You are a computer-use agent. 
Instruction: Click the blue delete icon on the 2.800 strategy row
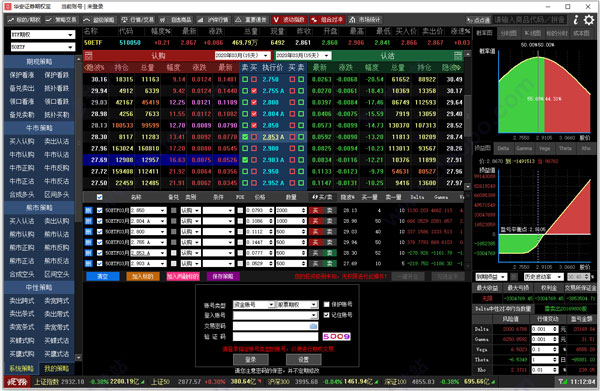88,231
